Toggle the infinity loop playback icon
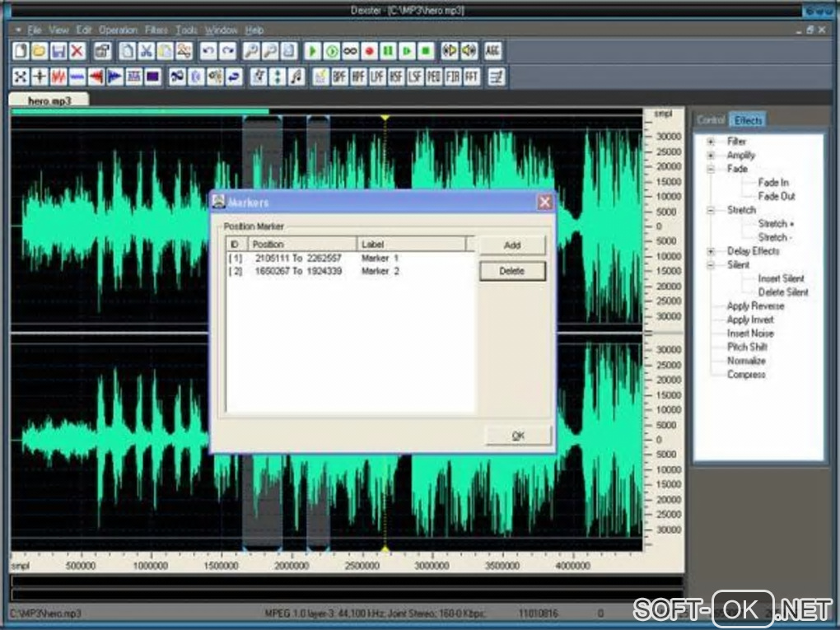The width and height of the screenshot is (840, 630). point(350,51)
